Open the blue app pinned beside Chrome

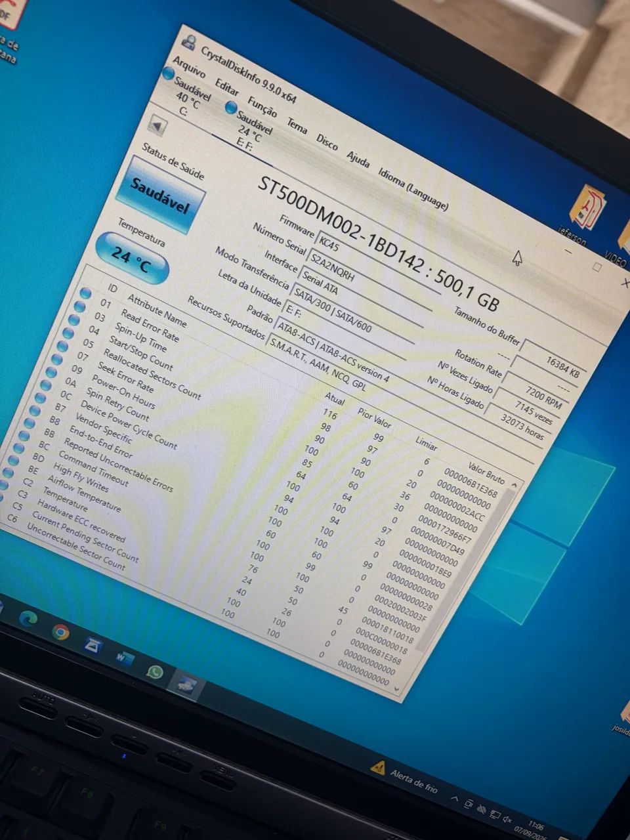click(x=93, y=646)
